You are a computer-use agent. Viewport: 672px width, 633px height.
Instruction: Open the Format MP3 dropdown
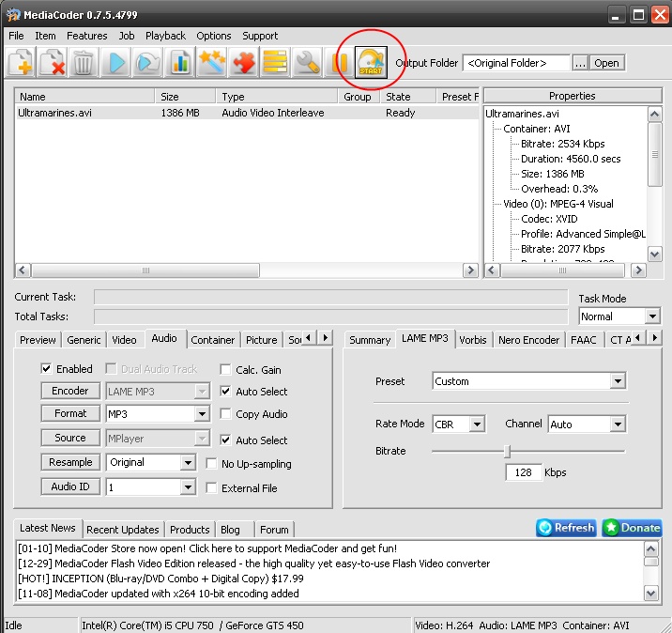point(202,414)
